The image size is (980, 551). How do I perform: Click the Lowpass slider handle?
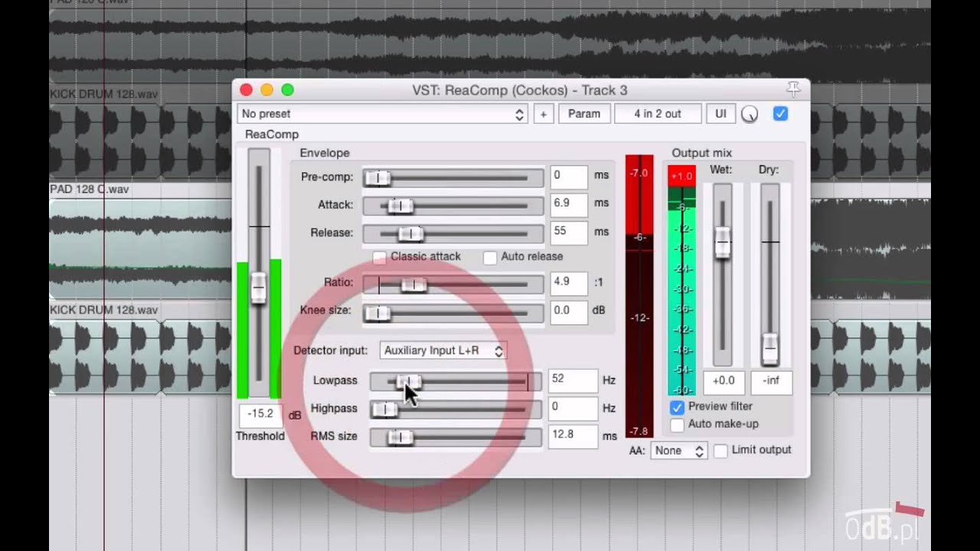408,381
